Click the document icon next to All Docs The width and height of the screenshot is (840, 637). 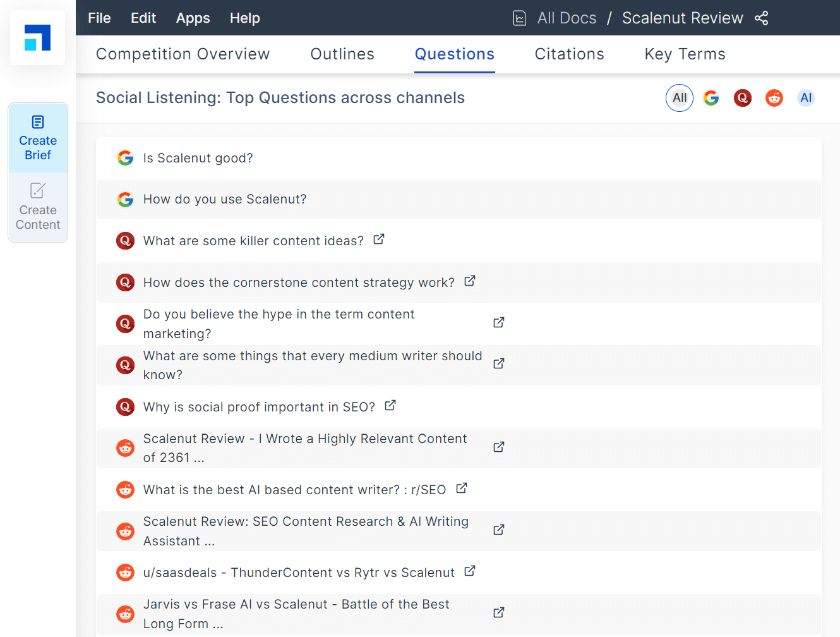coord(519,18)
